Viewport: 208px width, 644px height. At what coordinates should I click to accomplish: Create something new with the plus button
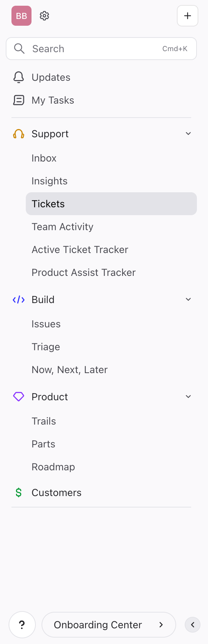coord(187,16)
